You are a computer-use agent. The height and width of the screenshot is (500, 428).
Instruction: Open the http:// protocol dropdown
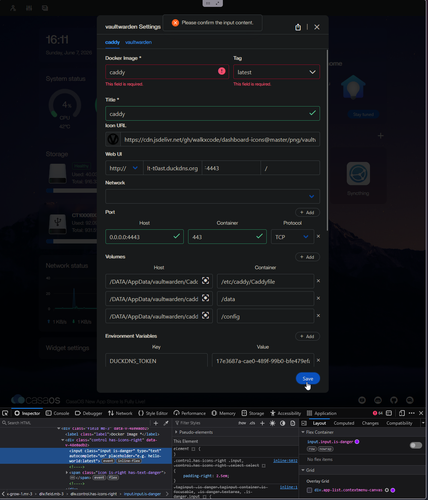pyautogui.click(x=124, y=168)
